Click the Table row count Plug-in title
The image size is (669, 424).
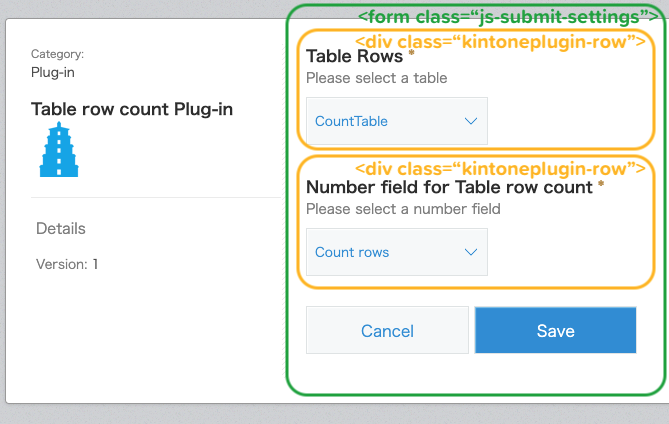(132, 109)
